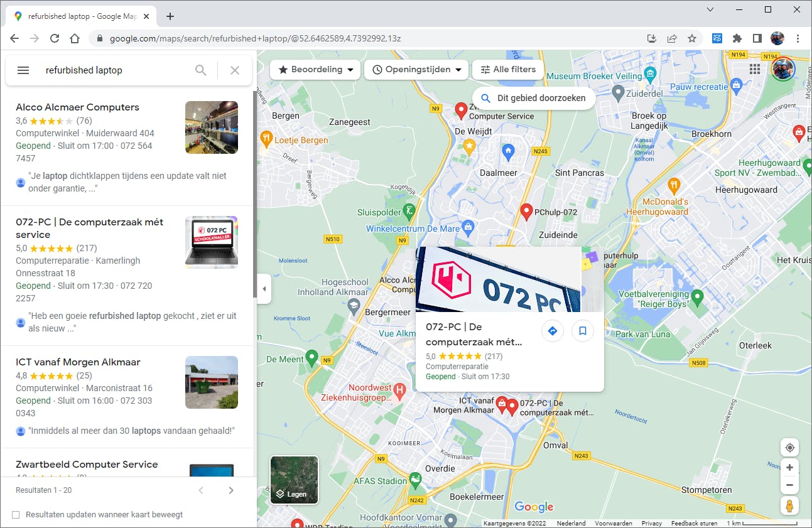Collapse the side panel with arrow
The width and height of the screenshot is (812, 528).
(x=264, y=289)
